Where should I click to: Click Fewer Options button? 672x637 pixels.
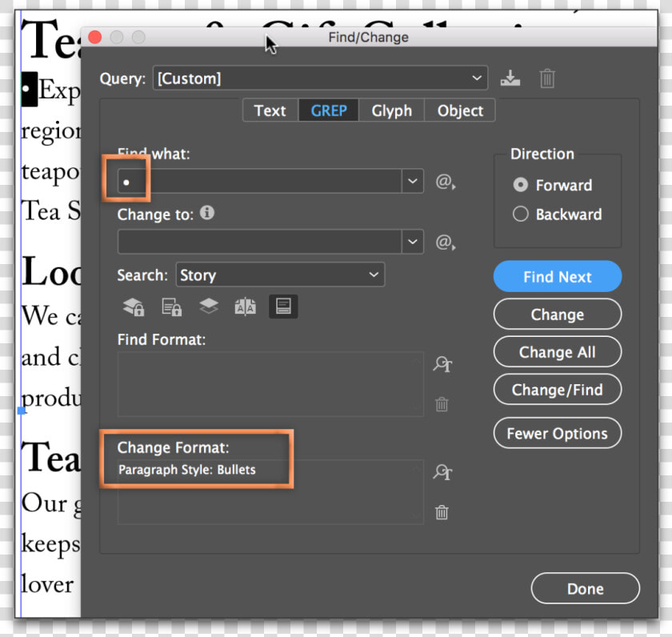click(x=557, y=434)
